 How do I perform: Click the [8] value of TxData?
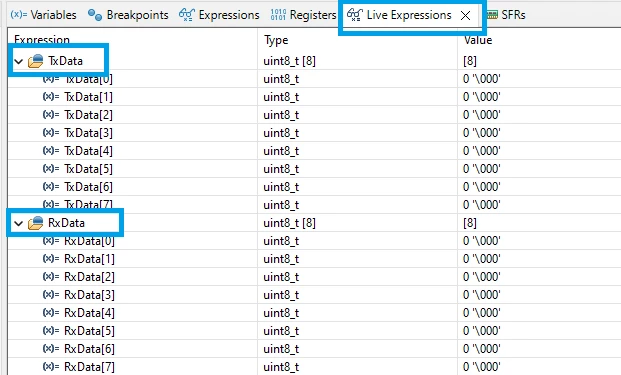click(x=470, y=61)
